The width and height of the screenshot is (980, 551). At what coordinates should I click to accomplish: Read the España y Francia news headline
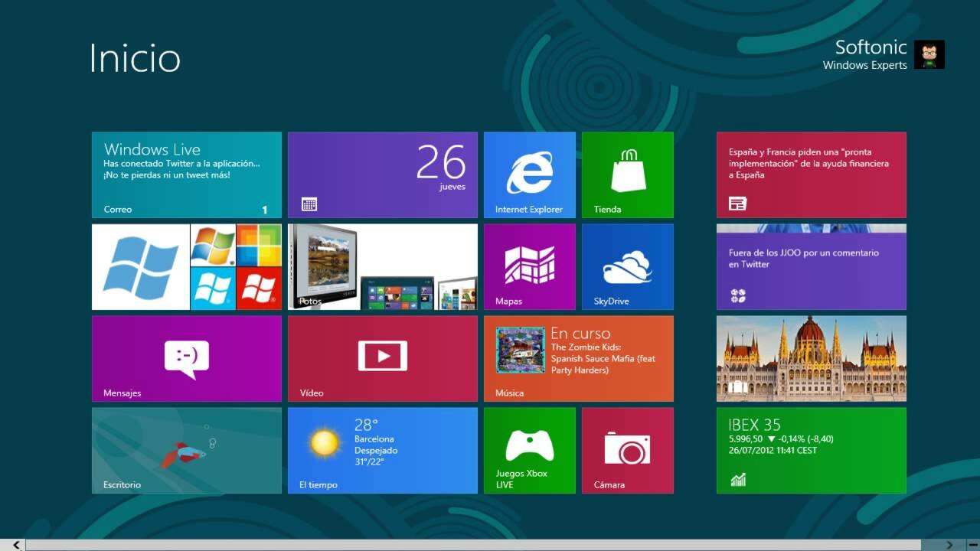(811, 174)
